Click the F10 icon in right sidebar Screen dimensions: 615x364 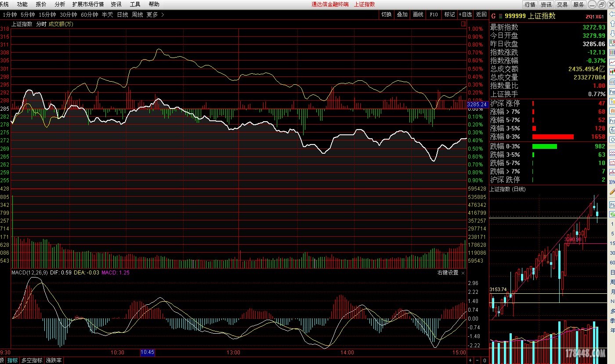coord(612,91)
